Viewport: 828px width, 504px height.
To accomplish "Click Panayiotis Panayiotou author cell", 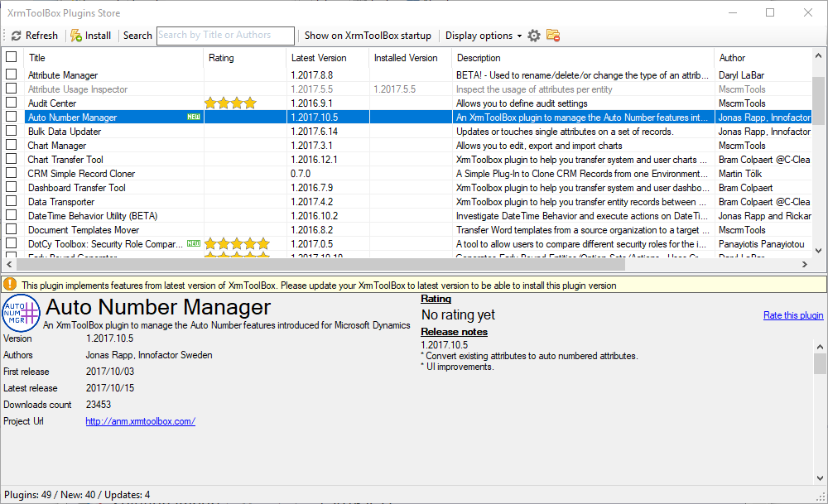I will [762, 244].
